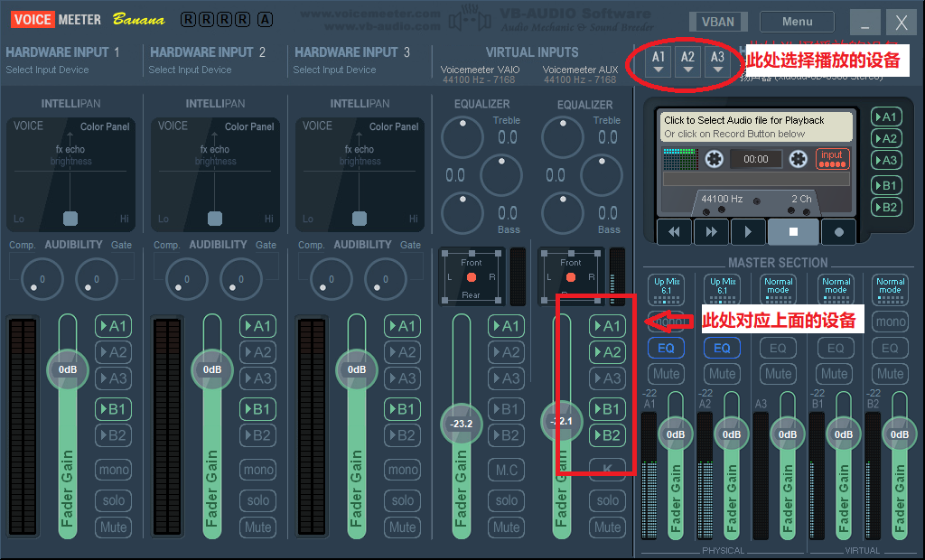Click the Voicemeeter VAIO front/rear panner dot
This screenshot has height=560, width=925.
472,277
